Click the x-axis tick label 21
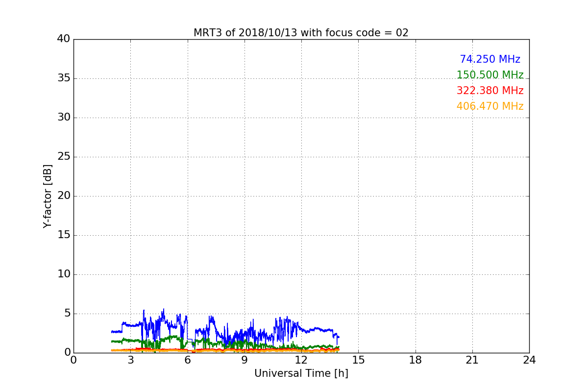 coord(472,360)
